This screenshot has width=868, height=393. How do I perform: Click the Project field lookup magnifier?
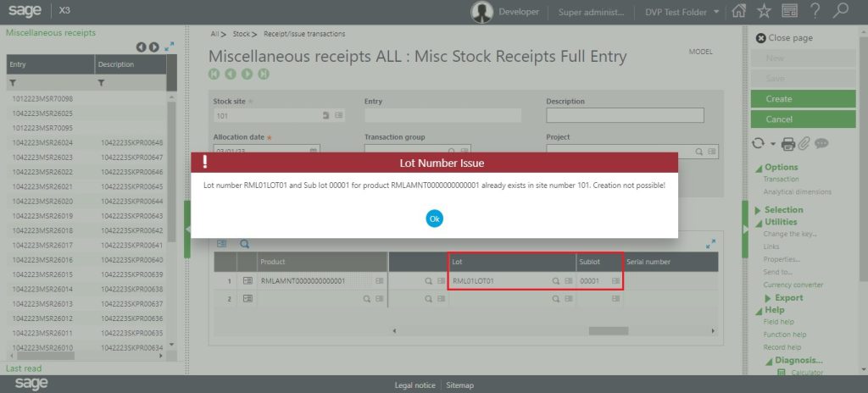[x=699, y=151]
